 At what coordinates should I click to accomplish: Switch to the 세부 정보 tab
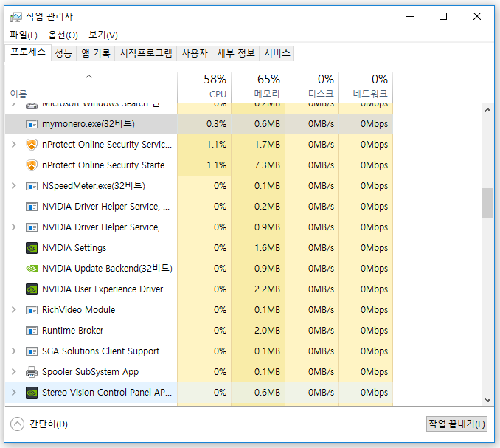[236, 53]
